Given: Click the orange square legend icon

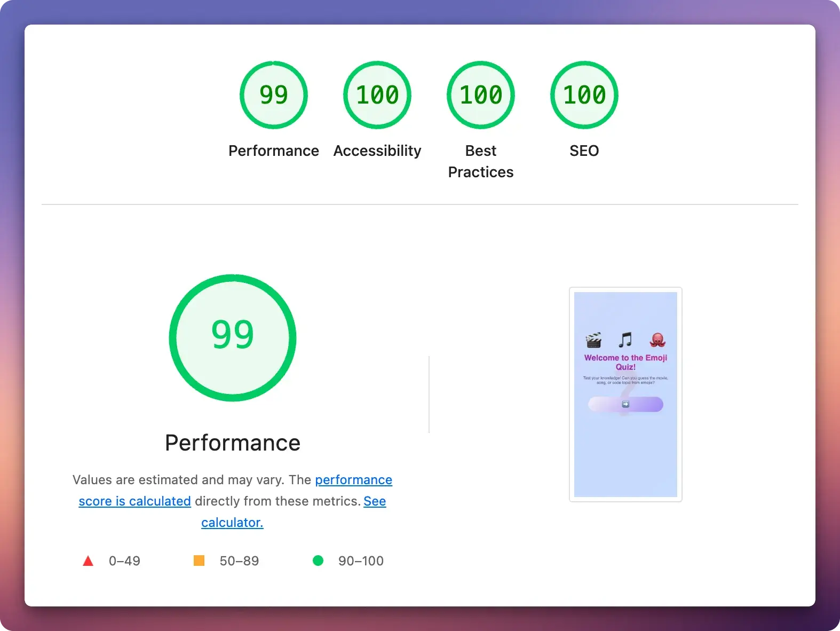Looking at the screenshot, I should coord(199,561).
